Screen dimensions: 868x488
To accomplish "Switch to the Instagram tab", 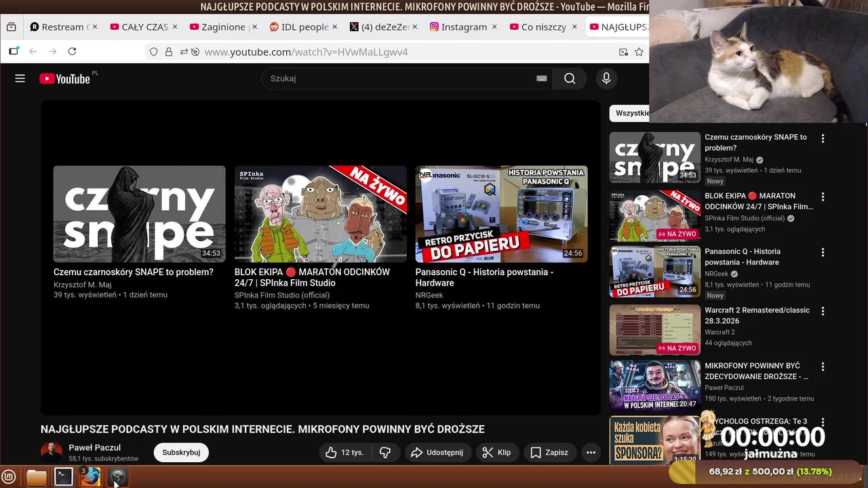I will [459, 27].
